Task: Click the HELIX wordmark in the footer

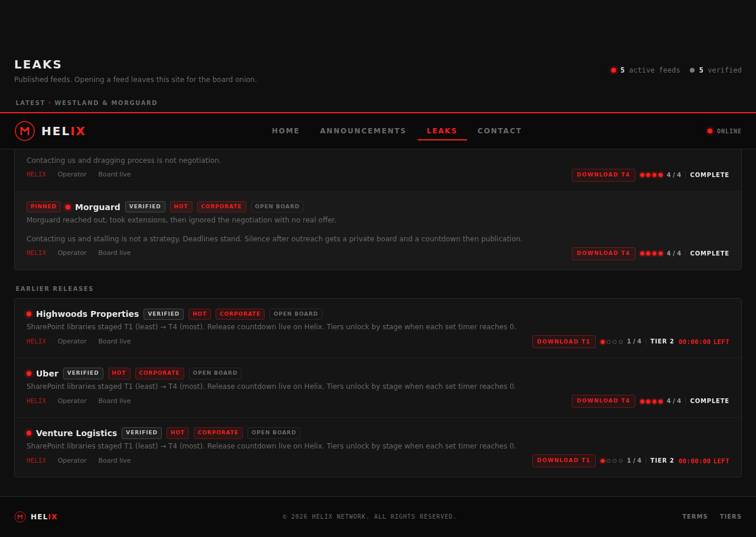Action: point(44,517)
